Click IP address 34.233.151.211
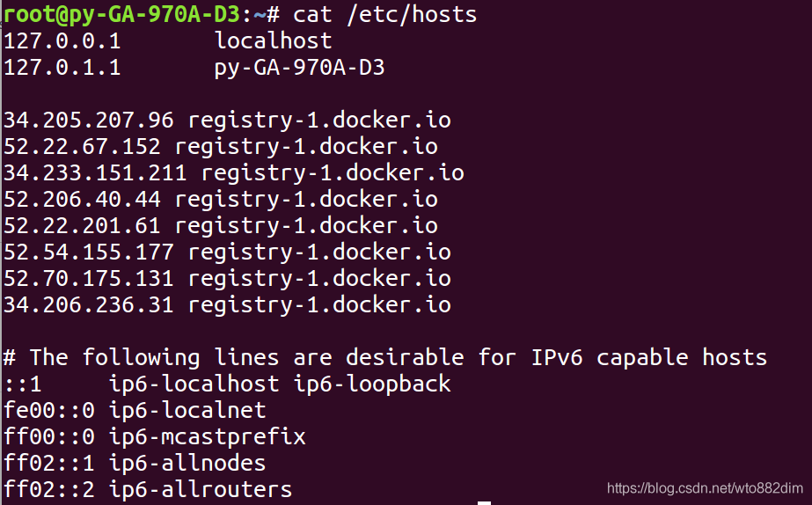This screenshot has height=505, width=812. tap(95, 173)
